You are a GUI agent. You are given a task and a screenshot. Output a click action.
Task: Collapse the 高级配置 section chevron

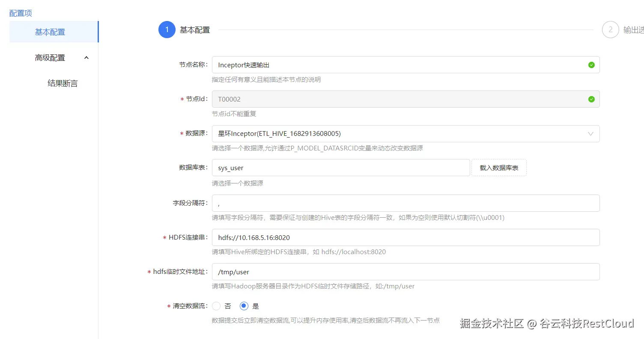pos(86,57)
